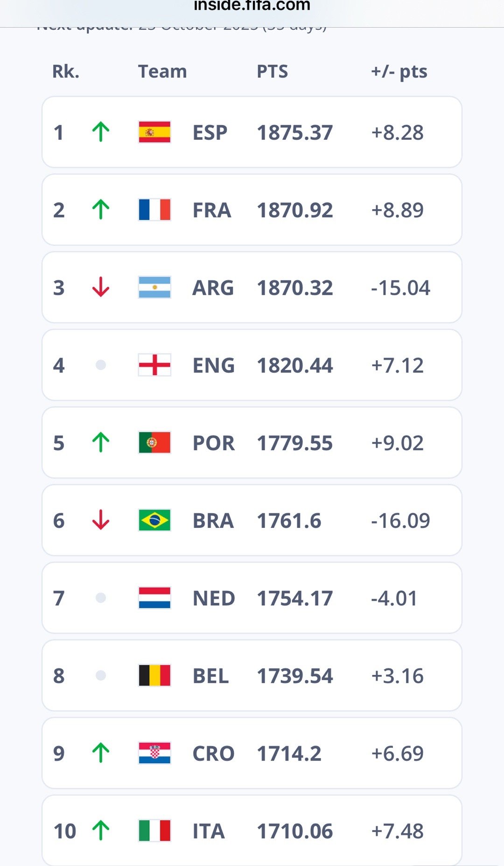504x866 pixels.
Task: Click the green up arrow beside Spain
Action: 101,132
